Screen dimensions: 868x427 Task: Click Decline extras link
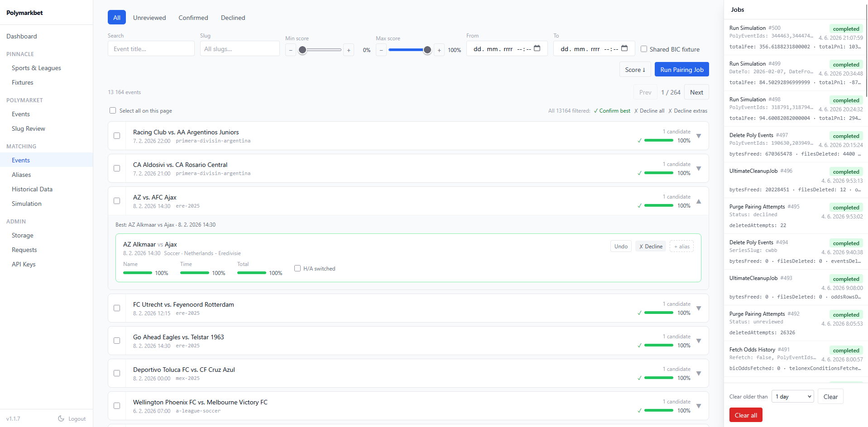688,111
